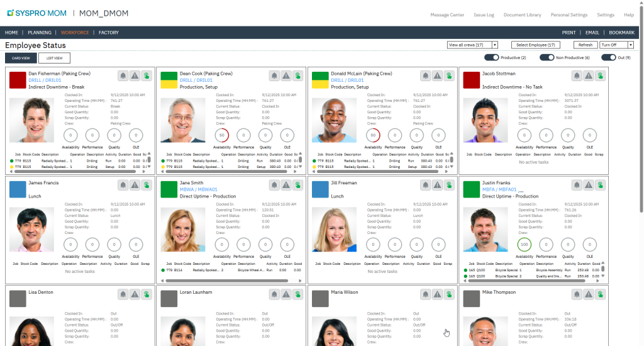Open the Issue Log link
This screenshot has height=346, width=644.
(x=484, y=15)
